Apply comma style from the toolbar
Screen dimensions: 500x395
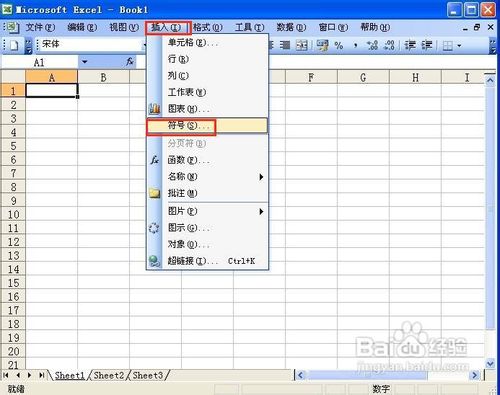(356, 45)
